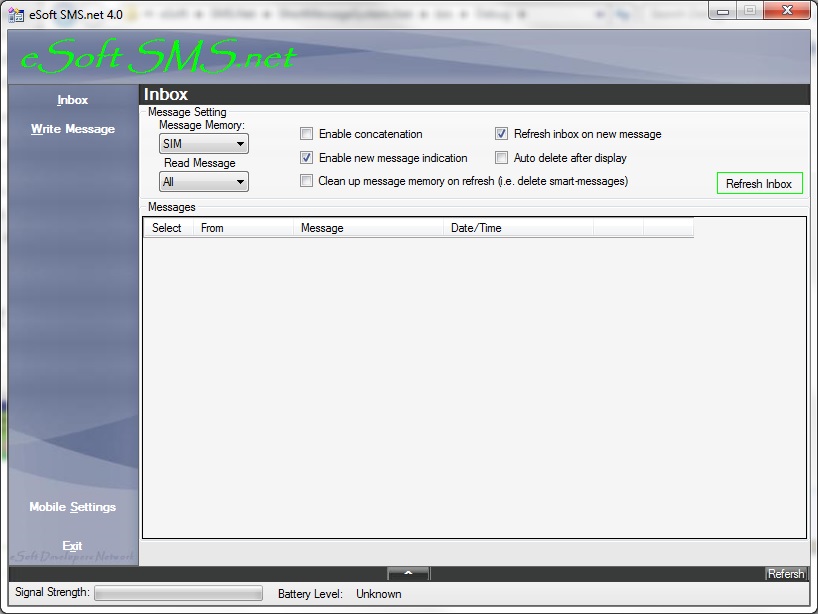
Task: Click the empty messages list area
Action: pyautogui.click(x=474, y=387)
